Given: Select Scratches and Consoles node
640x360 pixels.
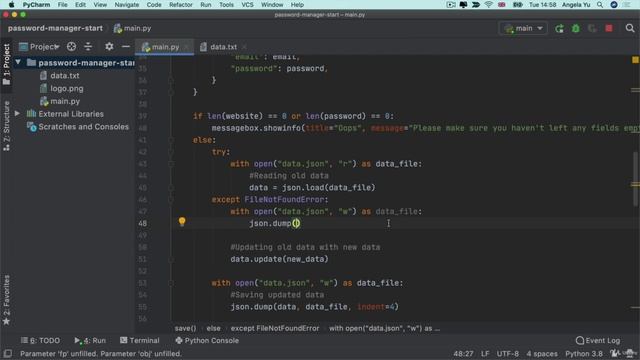Looking at the screenshot, I should coord(83,127).
